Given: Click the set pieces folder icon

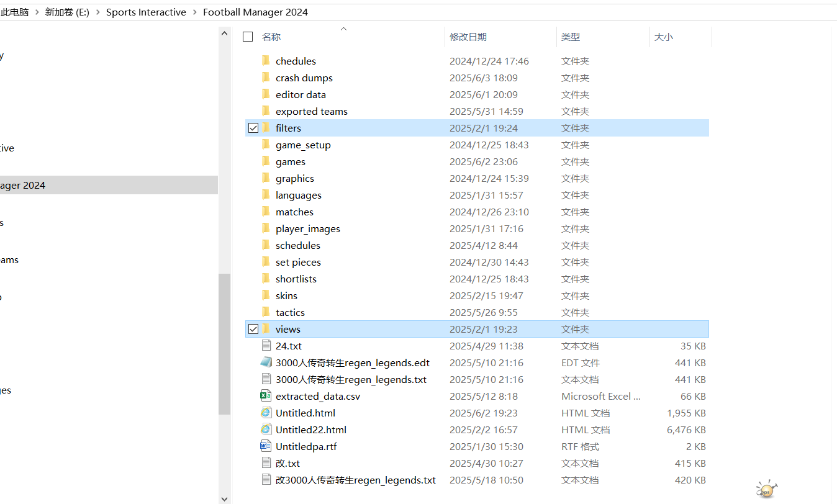Looking at the screenshot, I should coord(266,262).
